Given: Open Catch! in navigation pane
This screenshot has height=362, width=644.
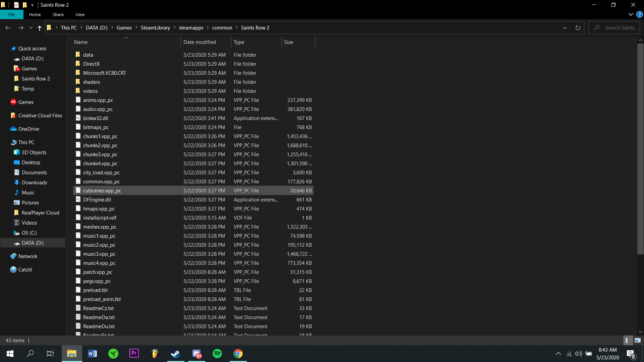Looking at the screenshot, I should (25, 270).
